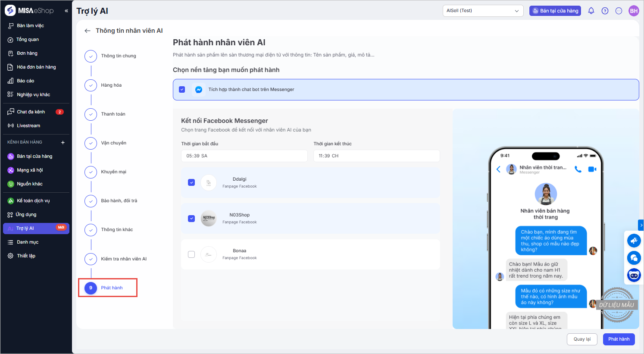Expand the right-edge side panel arrow
Screen dimensions: 644x354
[641, 225]
